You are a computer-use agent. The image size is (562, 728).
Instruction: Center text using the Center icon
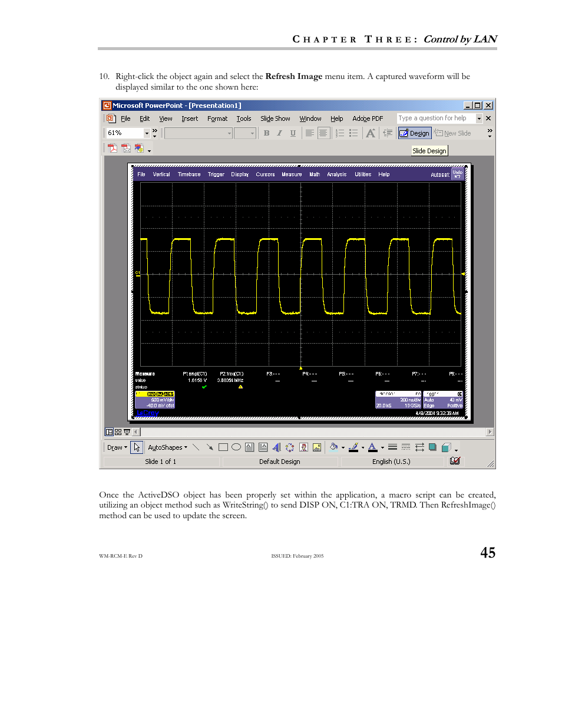click(x=323, y=133)
